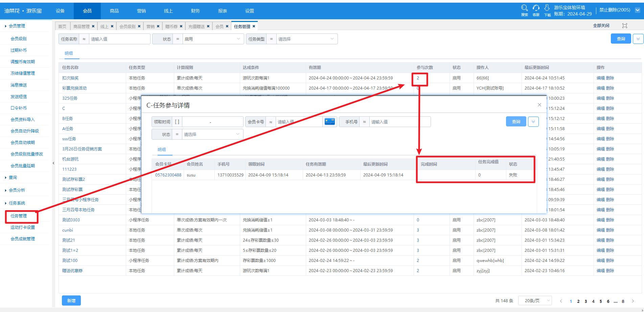Click the main blue 查询 button
Screen dimensions: 644x312
coord(621,39)
